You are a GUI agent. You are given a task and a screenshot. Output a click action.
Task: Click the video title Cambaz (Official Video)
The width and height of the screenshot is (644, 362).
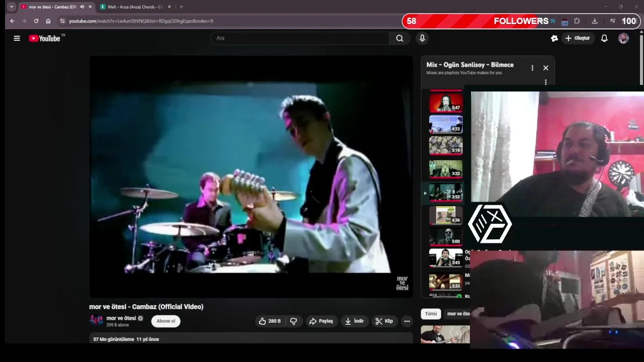pyautogui.click(x=146, y=307)
